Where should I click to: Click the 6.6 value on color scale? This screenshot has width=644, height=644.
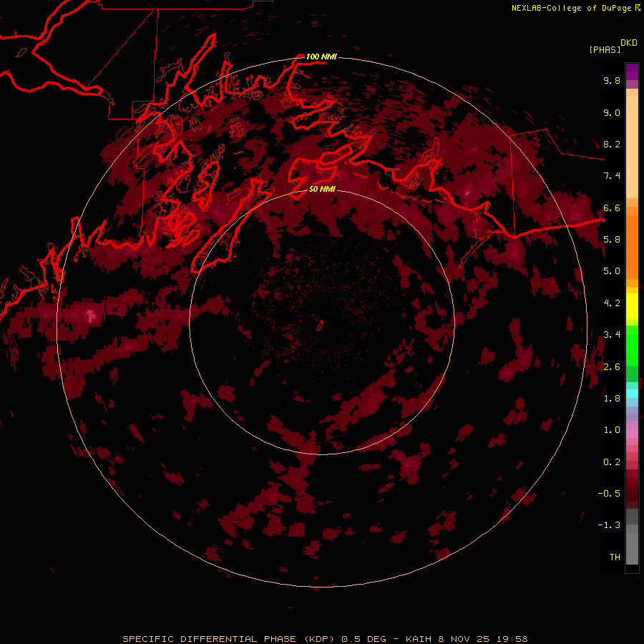pyautogui.click(x=612, y=208)
